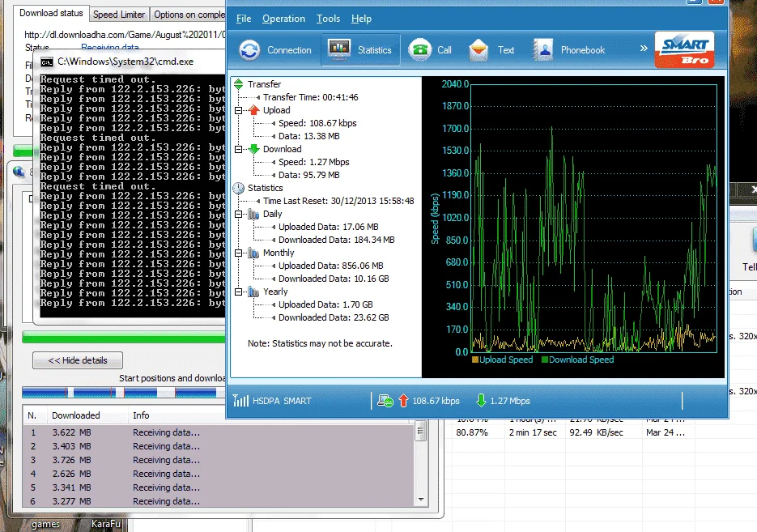The height and width of the screenshot is (532, 757).
Task: Click the Statistics clock icon
Action: click(x=239, y=188)
